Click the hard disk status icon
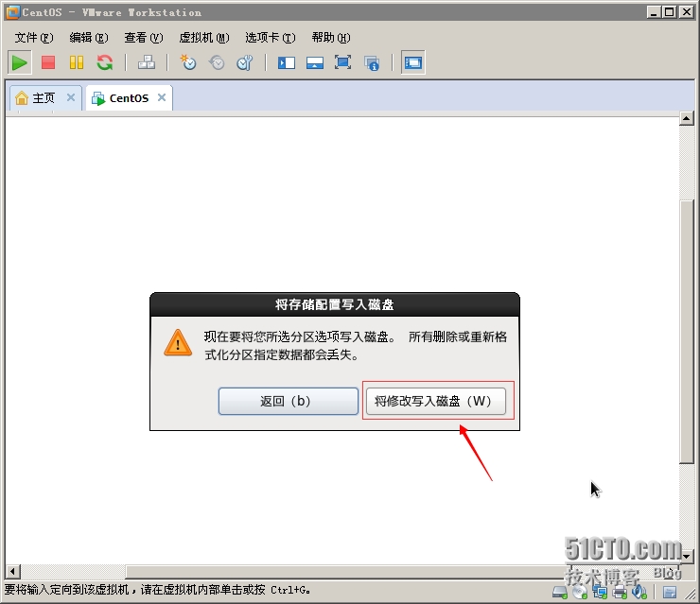Viewport: 700px width, 604px height. (560, 593)
